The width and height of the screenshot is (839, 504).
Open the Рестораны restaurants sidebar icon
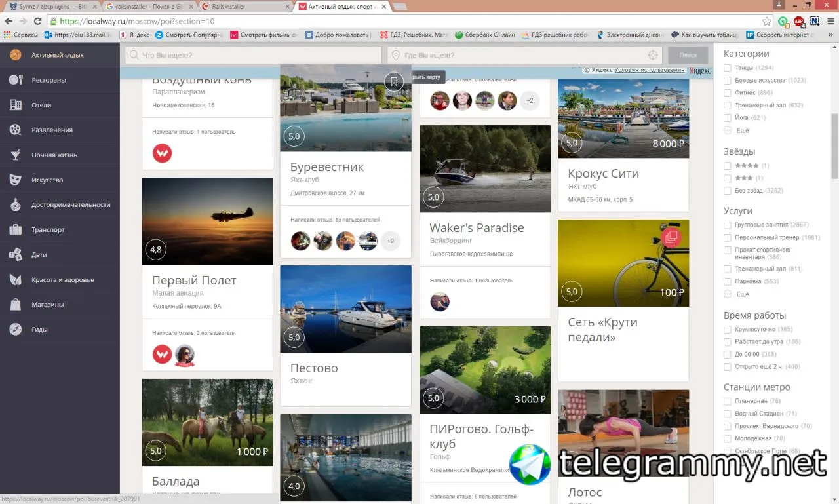(16, 80)
